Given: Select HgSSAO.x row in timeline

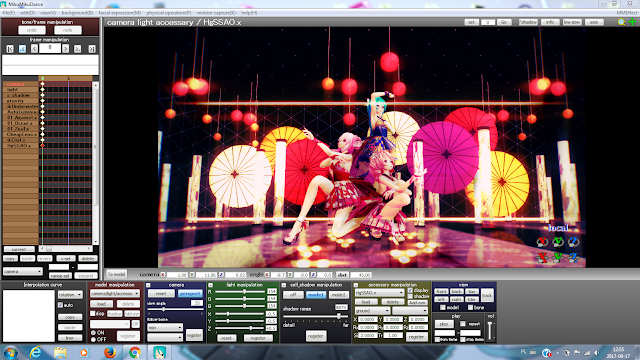Looking at the screenshot, I should click(x=20, y=146).
